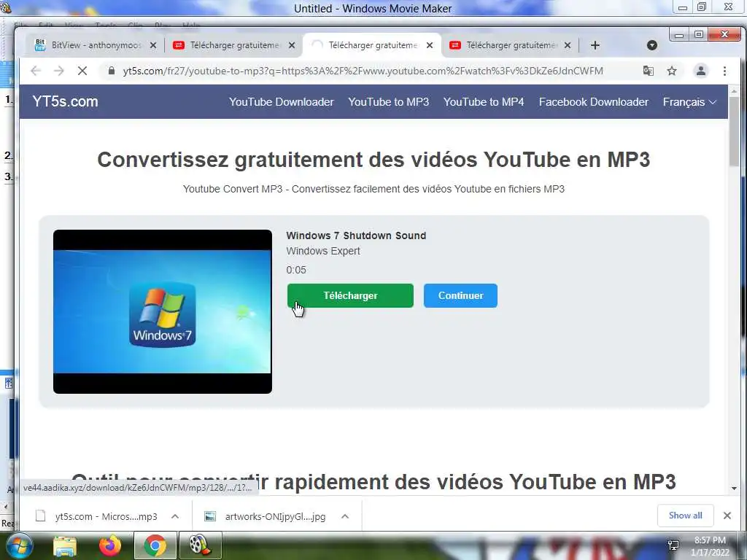Open YouTube to MP4 nav link
Viewport: 747px width, 560px height.
[484, 102]
